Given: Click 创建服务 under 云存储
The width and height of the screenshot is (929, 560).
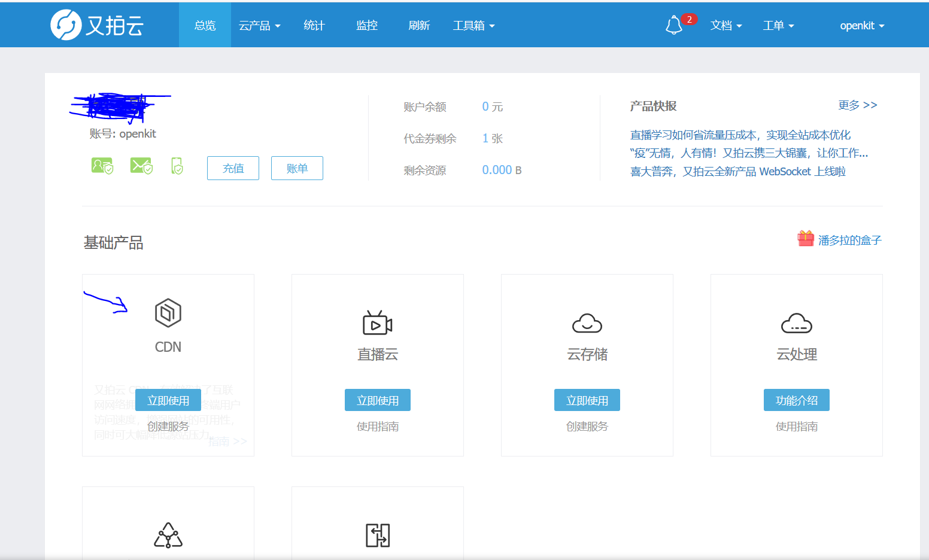Looking at the screenshot, I should point(587,427).
